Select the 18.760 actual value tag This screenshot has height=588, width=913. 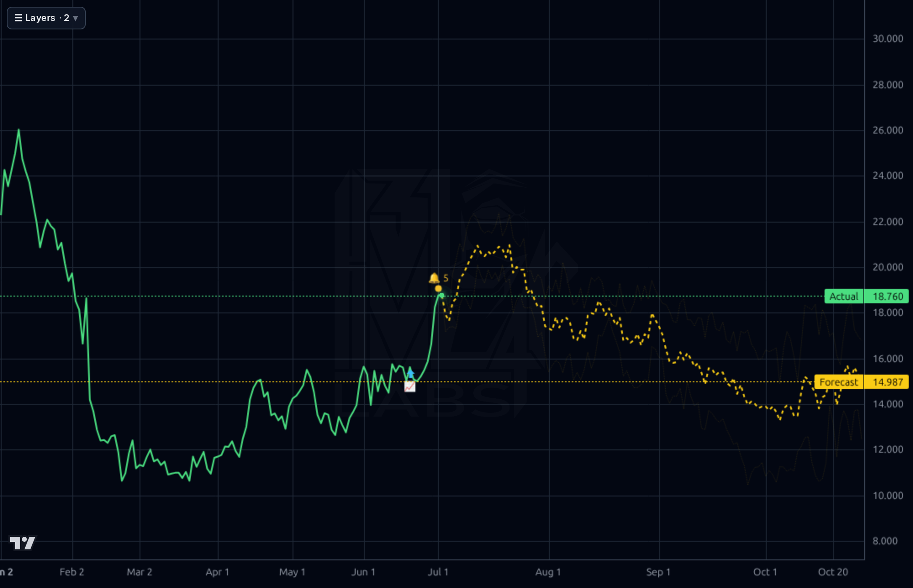tap(887, 297)
